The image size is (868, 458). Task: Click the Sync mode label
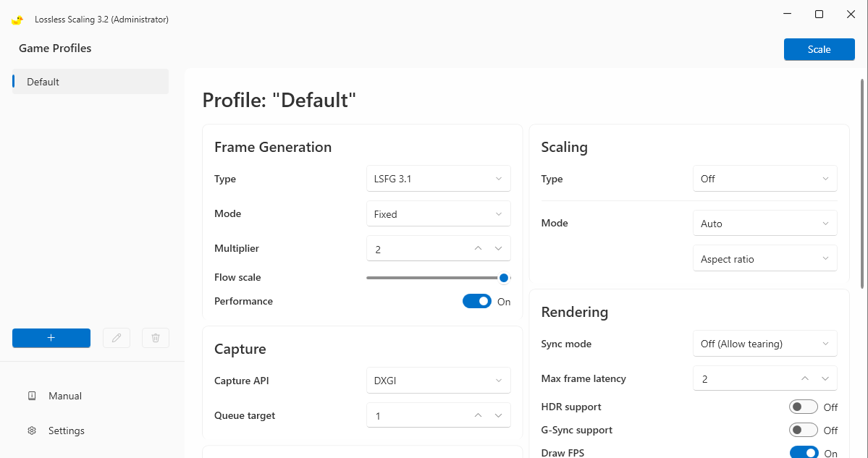click(566, 344)
